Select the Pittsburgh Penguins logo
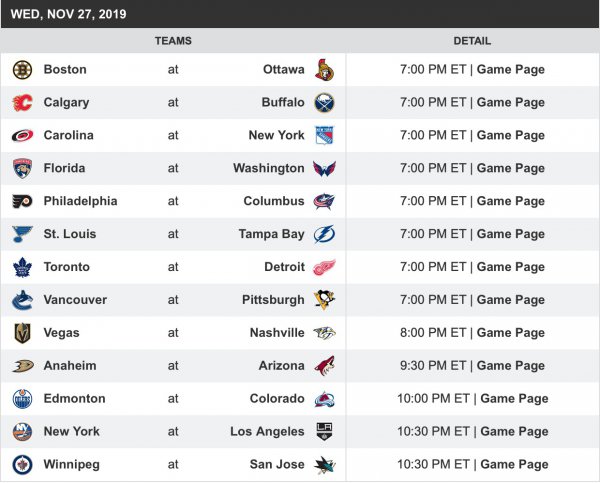600x483 pixels. [324, 300]
